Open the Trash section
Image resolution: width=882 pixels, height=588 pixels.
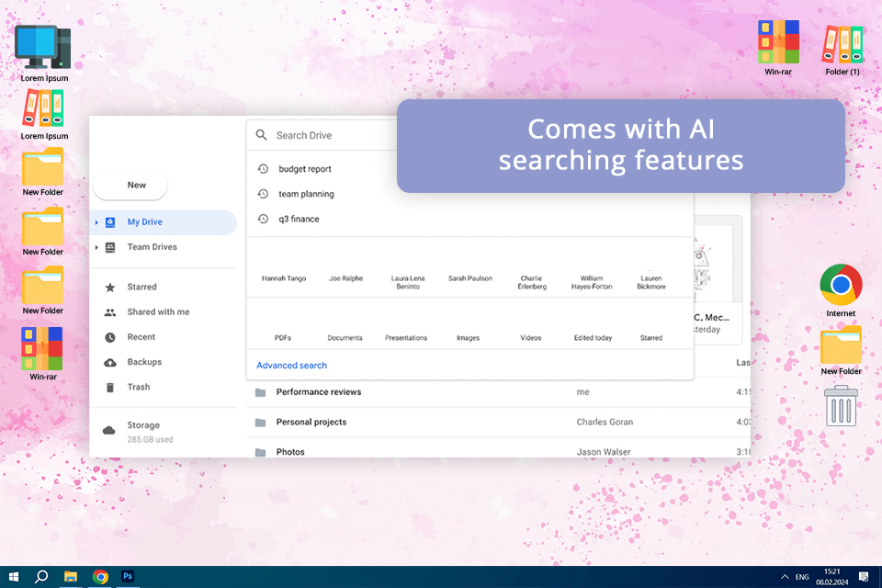[x=139, y=387]
